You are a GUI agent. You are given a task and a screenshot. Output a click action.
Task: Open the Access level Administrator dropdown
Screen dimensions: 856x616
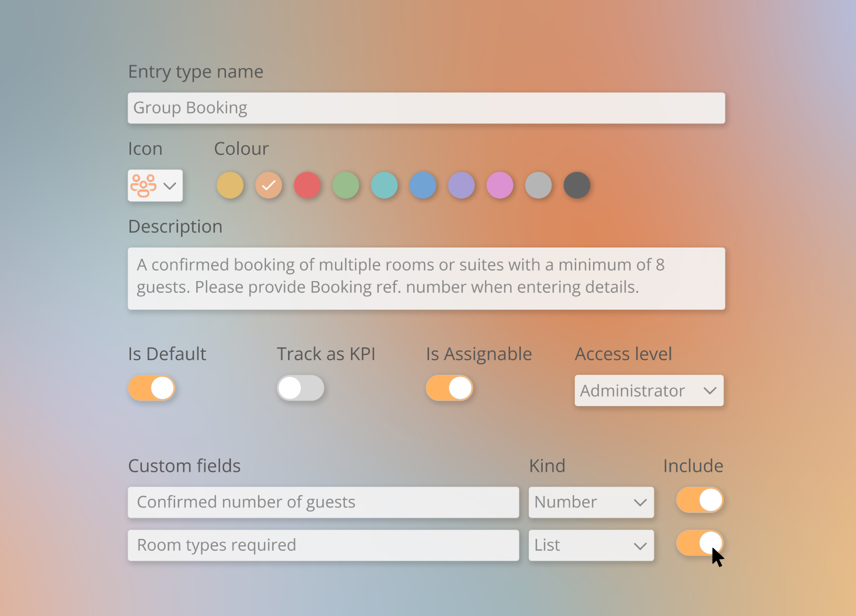tap(648, 390)
